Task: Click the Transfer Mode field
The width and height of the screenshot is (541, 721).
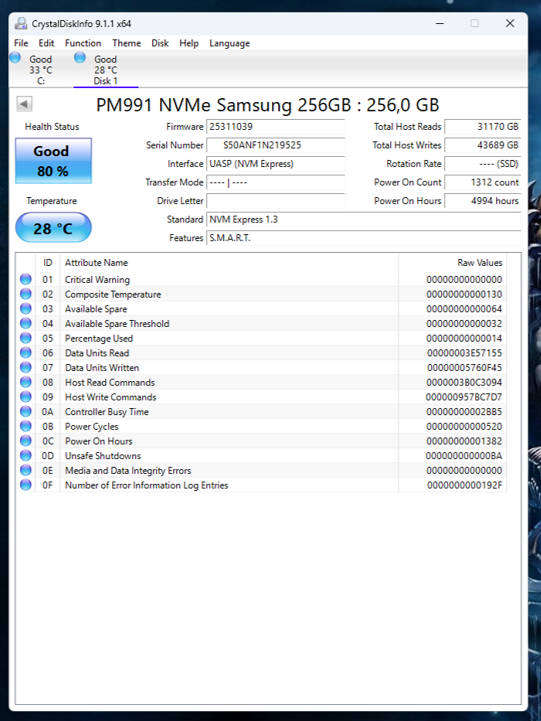Action: (276, 182)
